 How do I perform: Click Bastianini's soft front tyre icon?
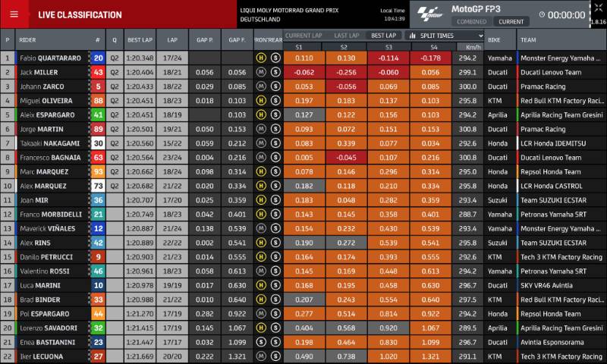[261, 342]
